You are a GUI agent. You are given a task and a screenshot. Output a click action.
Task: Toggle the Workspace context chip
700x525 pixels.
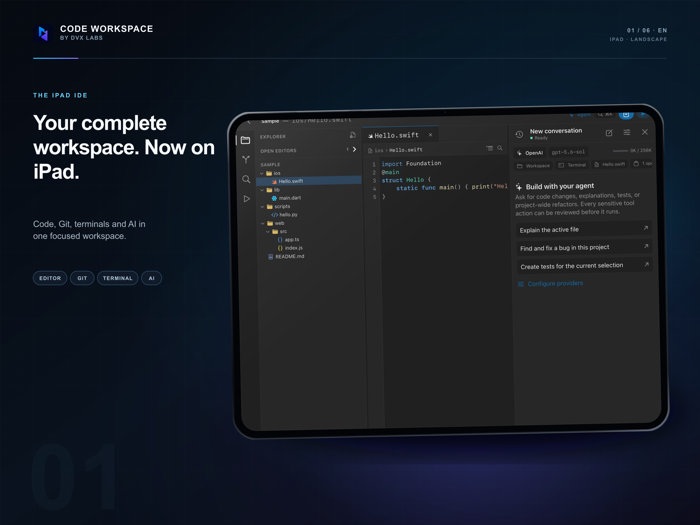tap(533, 166)
